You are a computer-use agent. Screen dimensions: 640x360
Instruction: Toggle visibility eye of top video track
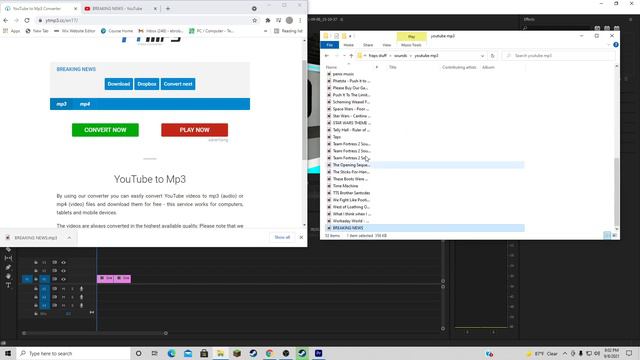click(x=63, y=262)
